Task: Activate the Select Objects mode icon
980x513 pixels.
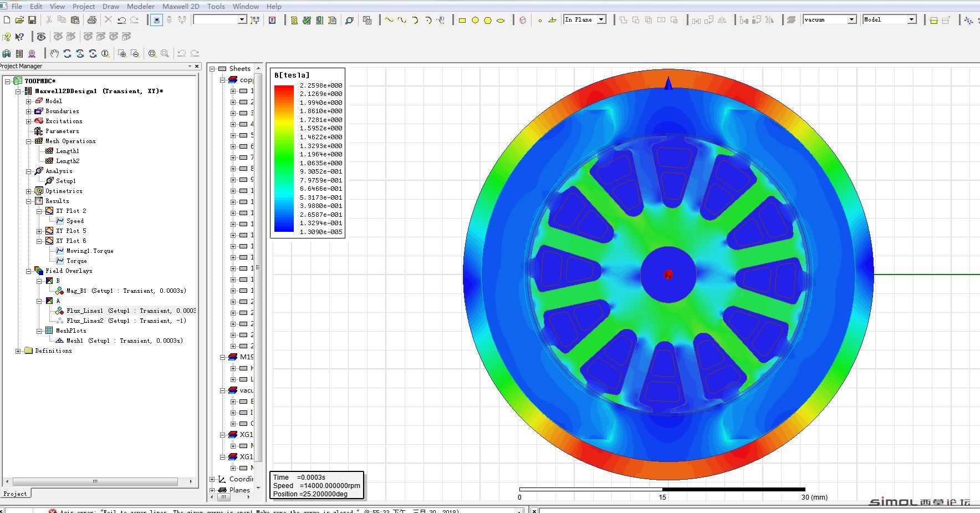Action: (x=156, y=20)
